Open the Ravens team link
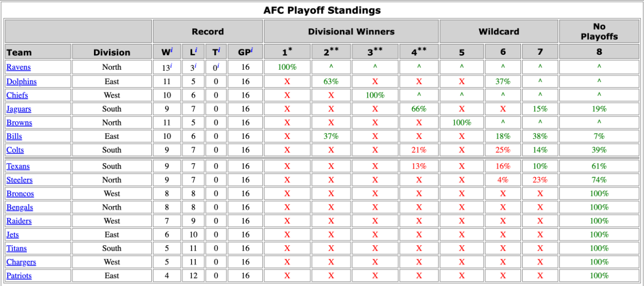This screenshot has width=644, height=286. 18,67
